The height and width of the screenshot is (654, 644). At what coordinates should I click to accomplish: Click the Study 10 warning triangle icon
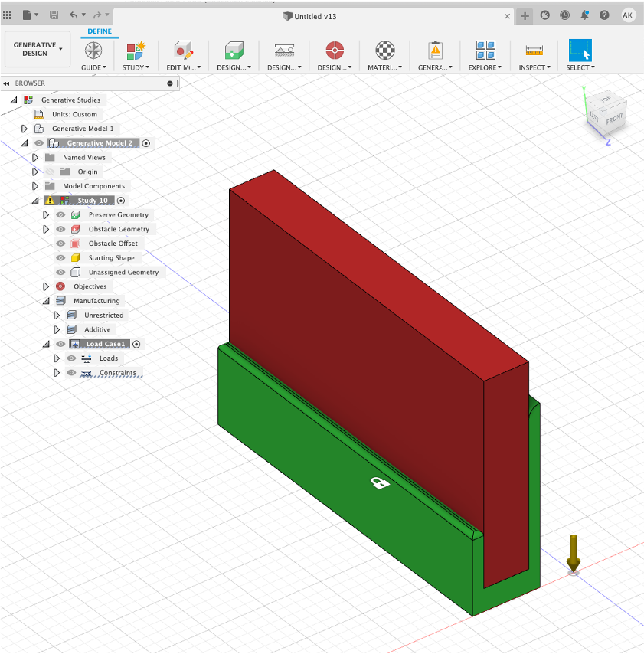(x=50, y=200)
